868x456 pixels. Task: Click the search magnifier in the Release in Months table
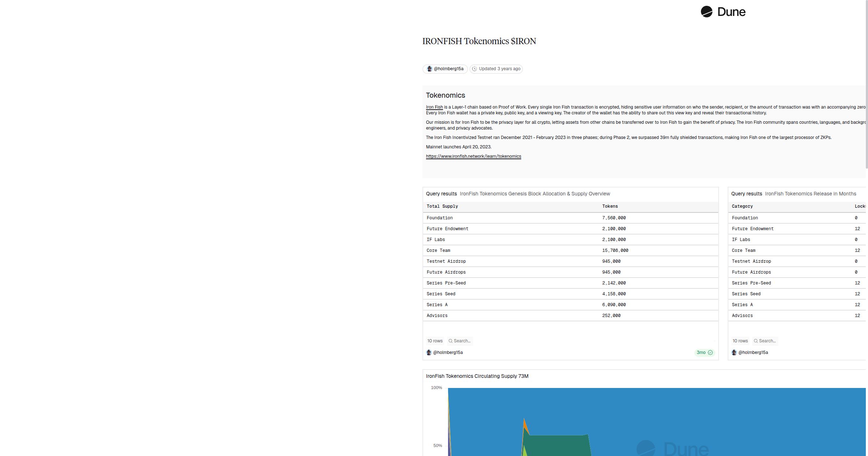pyautogui.click(x=756, y=341)
